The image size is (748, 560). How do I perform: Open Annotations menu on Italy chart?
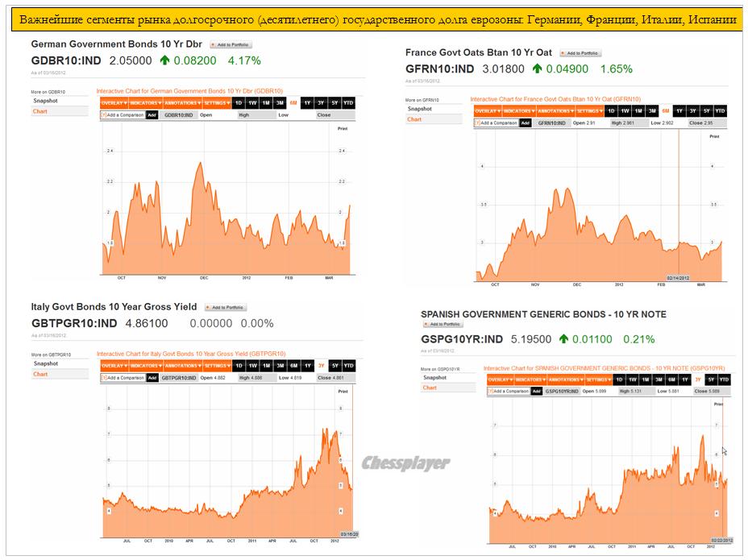[181, 365]
